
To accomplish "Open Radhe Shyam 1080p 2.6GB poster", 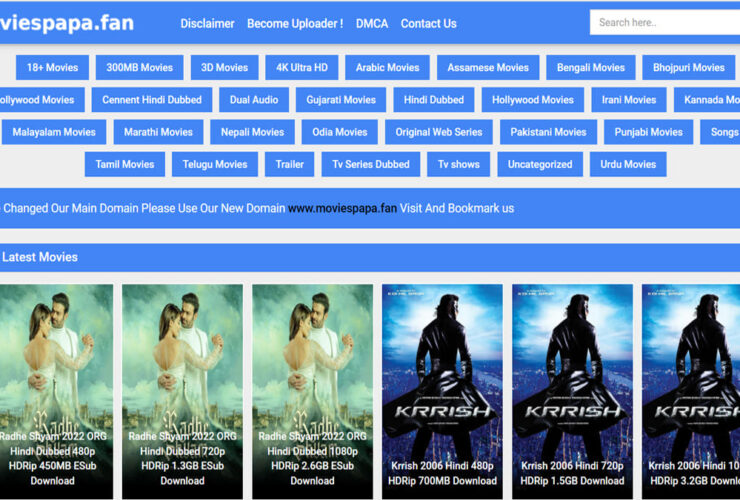I will [312, 391].
